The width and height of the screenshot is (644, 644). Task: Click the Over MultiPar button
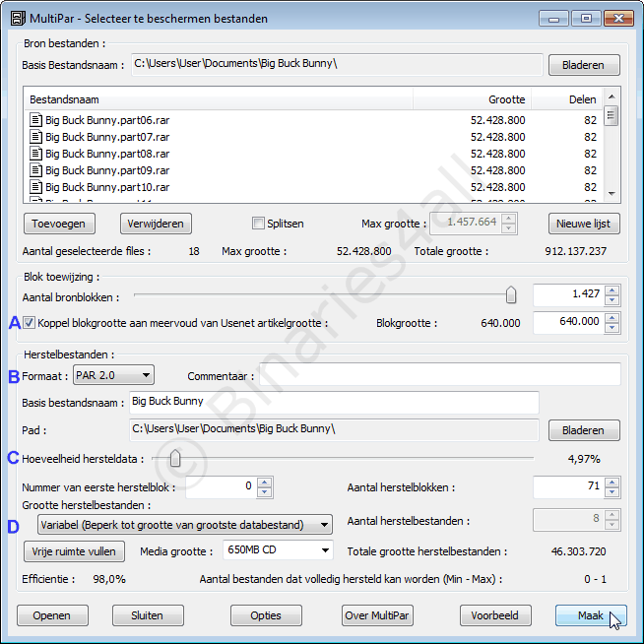pos(377,615)
